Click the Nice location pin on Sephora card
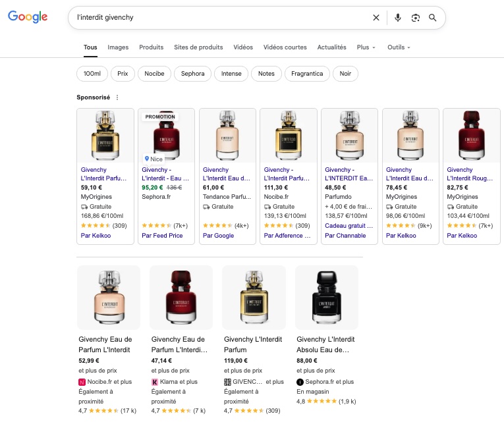The image size is (504, 422). [154, 159]
